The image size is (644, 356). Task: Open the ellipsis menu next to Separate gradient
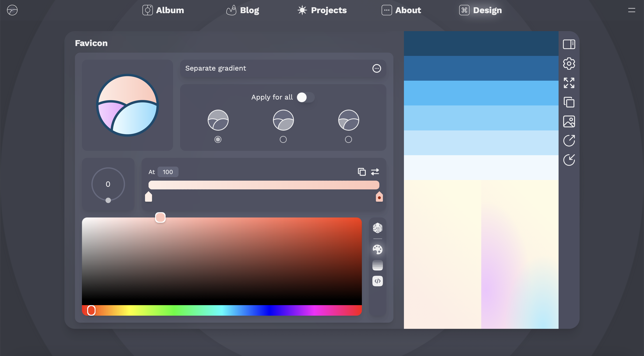(x=377, y=68)
